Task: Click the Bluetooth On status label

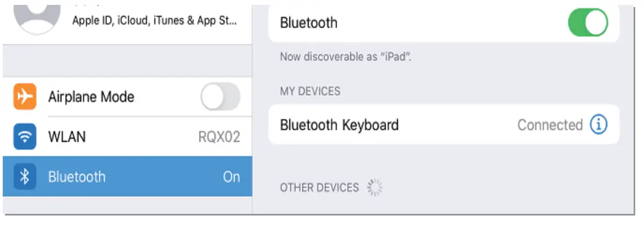Action: (231, 177)
